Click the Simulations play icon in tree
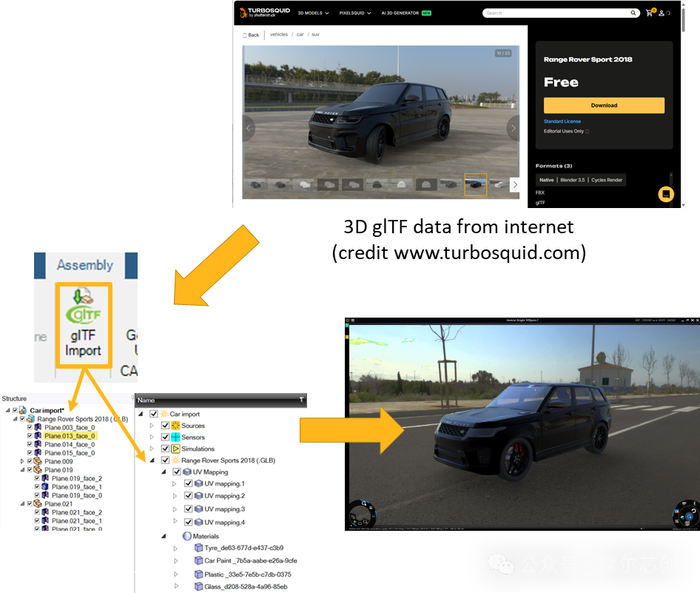Image resolution: width=700 pixels, height=593 pixels. pyautogui.click(x=175, y=449)
